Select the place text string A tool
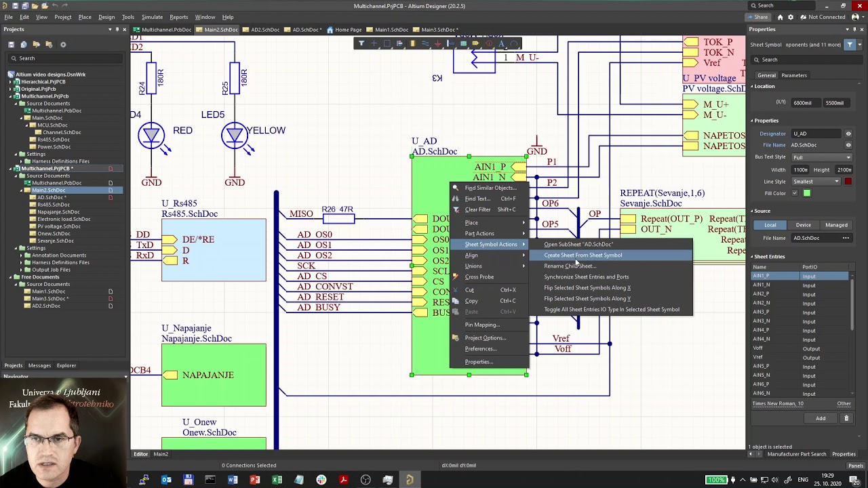Image resolution: width=868 pixels, height=488 pixels. 501,43
